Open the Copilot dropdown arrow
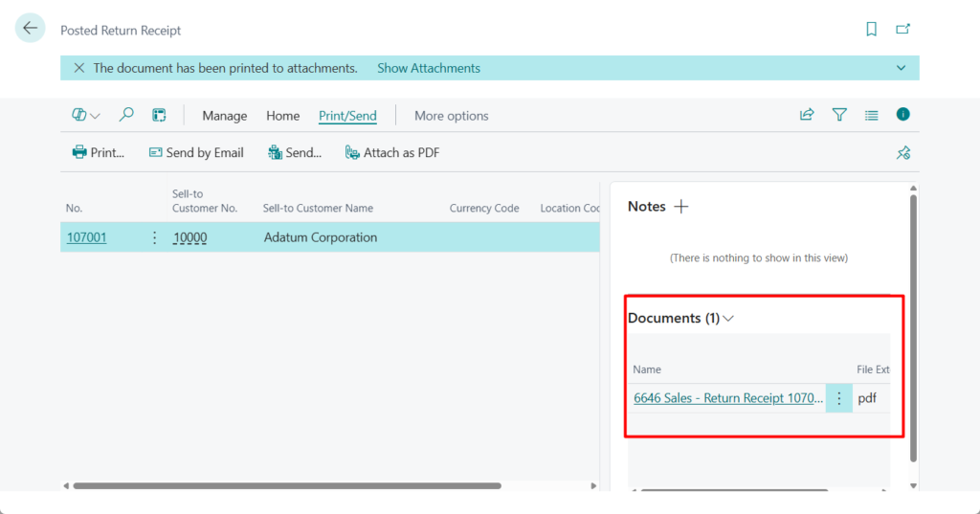980x514 pixels. [95, 116]
